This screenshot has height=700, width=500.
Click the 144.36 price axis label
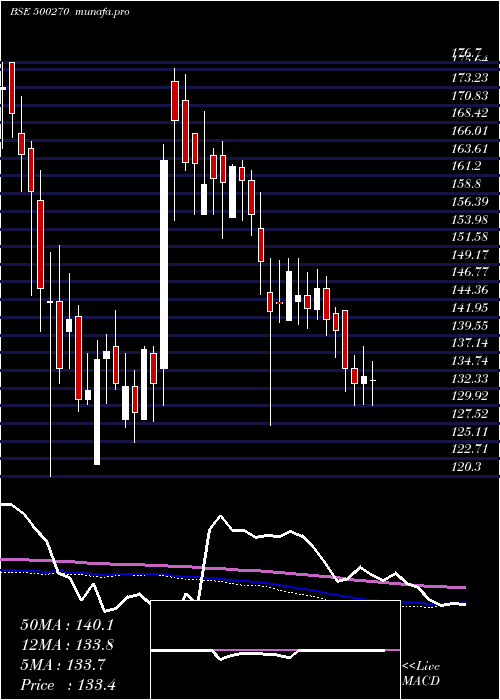470,290
